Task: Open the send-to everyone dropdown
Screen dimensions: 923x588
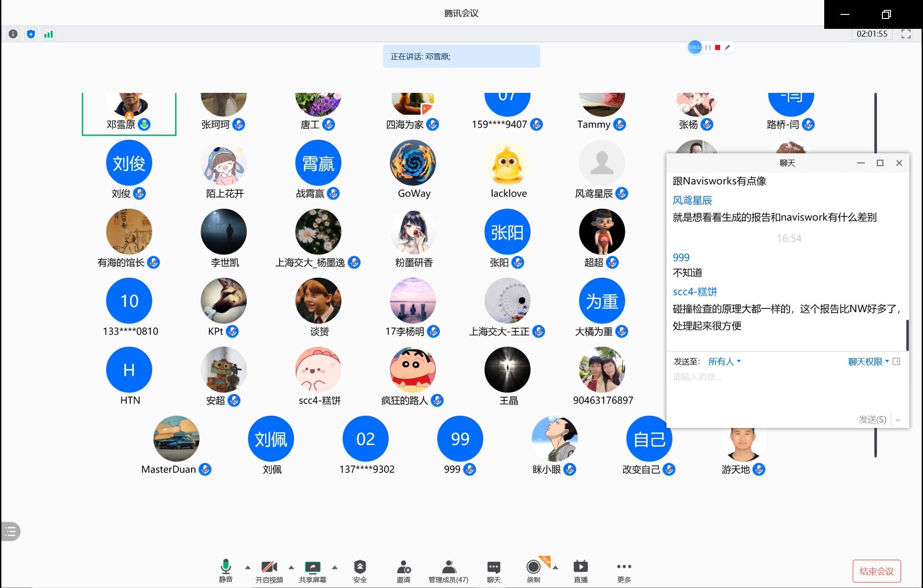Action: pyautogui.click(x=724, y=362)
